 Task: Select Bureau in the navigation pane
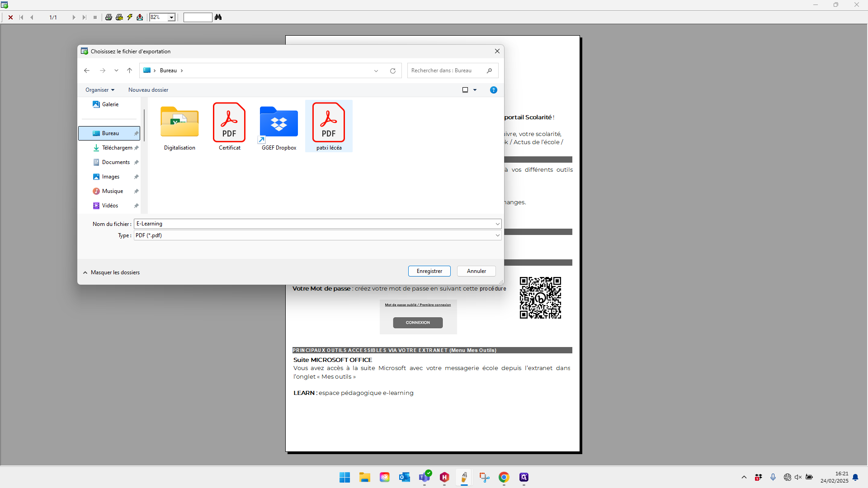pyautogui.click(x=110, y=133)
